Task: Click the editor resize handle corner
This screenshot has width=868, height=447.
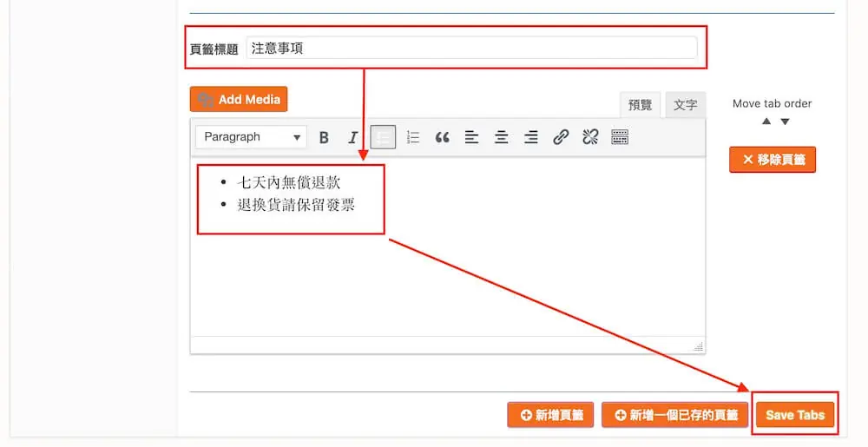Action: [x=699, y=347]
